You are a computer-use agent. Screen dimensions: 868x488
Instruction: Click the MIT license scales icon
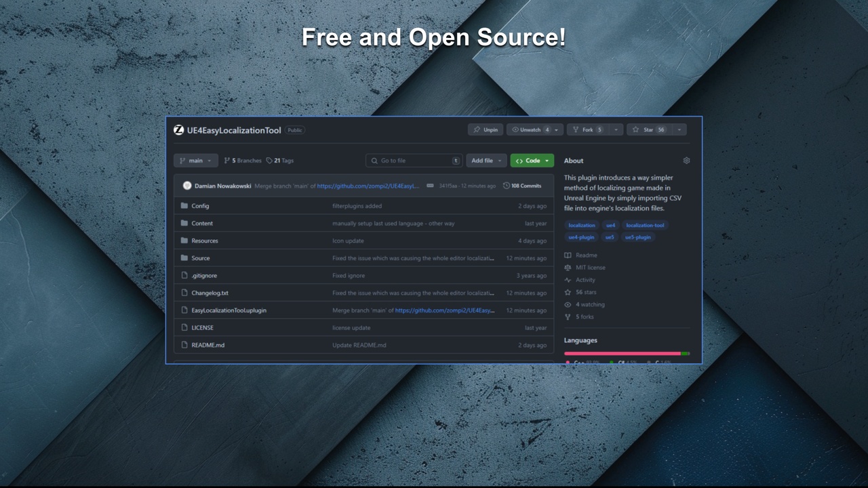point(568,267)
